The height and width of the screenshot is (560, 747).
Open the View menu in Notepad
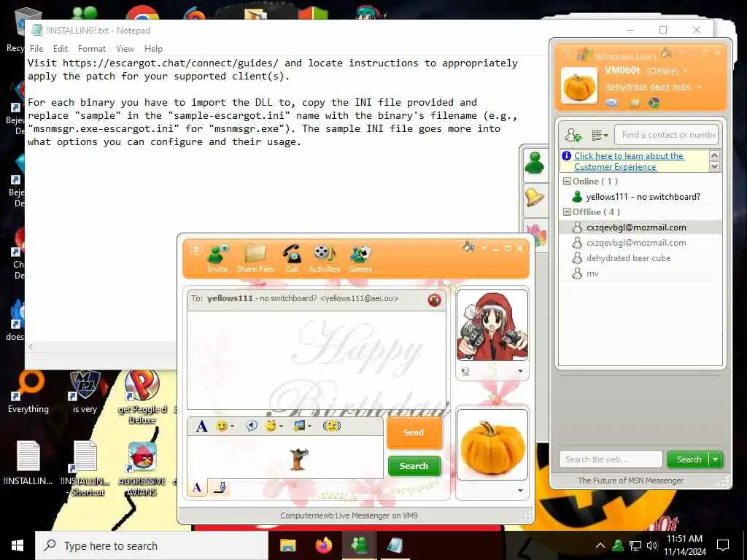click(x=125, y=49)
